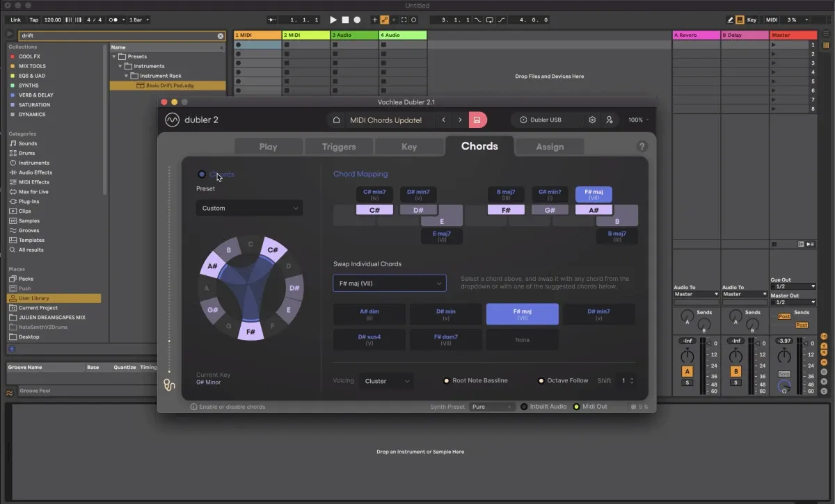Toggle Ableton metronome icon
The image size is (835, 504).
pos(114,20)
